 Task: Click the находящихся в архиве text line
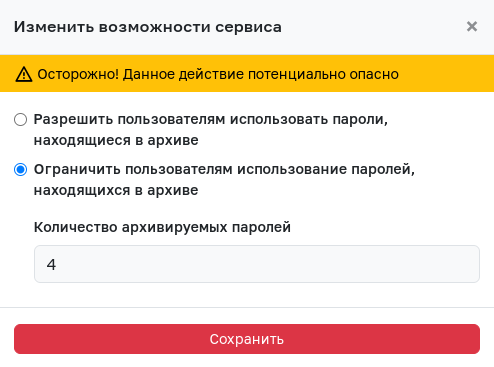click(x=116, y=190)
